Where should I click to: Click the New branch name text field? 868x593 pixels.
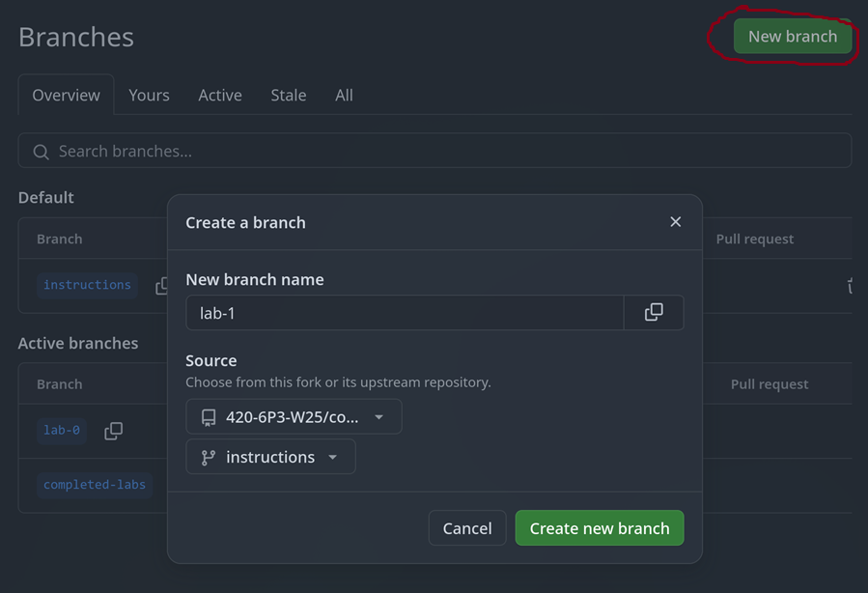click(404, 313)
